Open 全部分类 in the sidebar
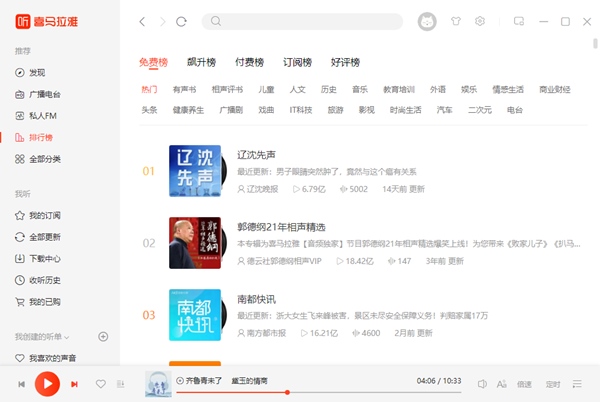Image resolution: width=600 pixels, height=402 pixels. tap(44, 159)
